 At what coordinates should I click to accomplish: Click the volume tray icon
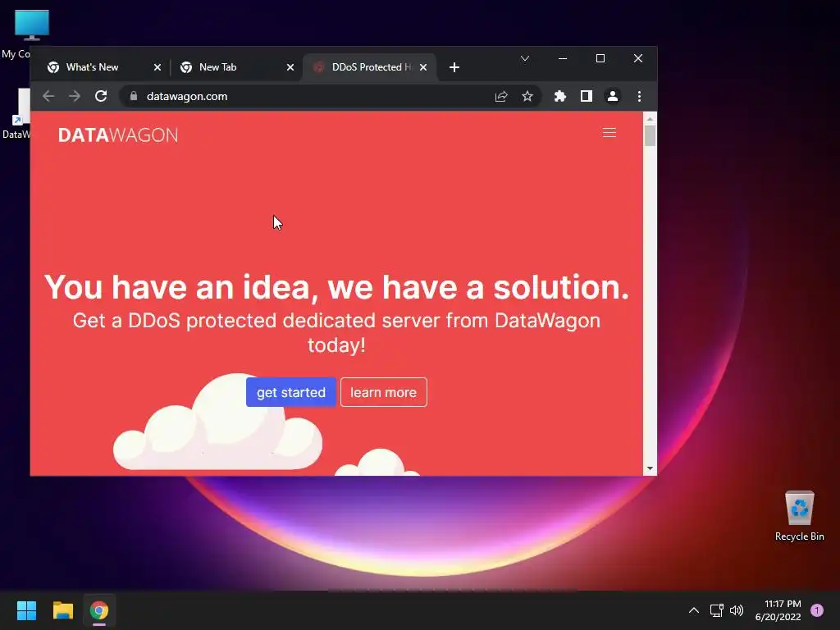pyautogui.click(x=737, y=610)
